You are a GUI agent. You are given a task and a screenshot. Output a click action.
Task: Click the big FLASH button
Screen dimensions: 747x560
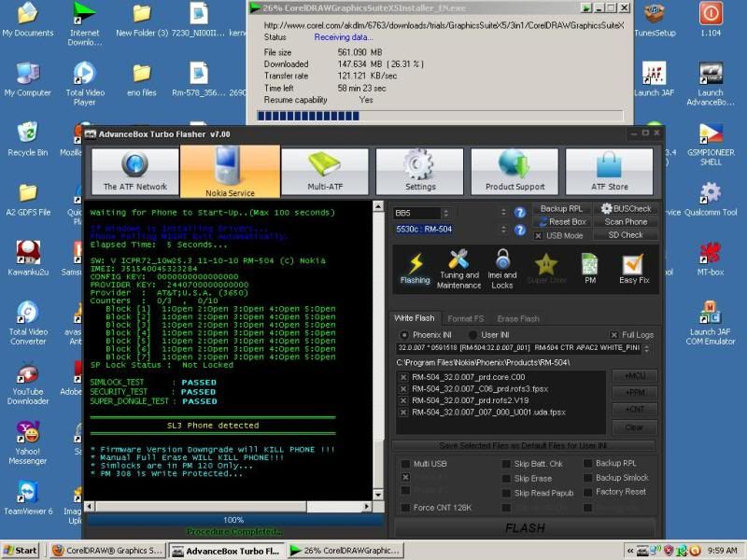(x=525, y=528)
